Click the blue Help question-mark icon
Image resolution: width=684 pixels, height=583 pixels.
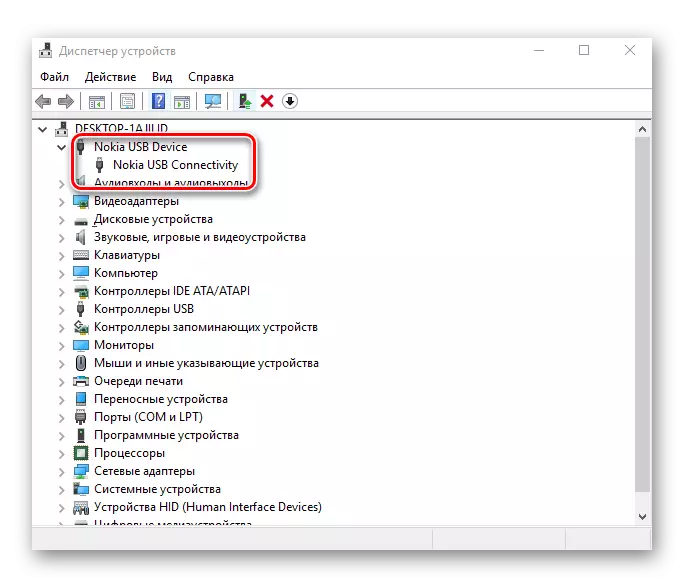coord(158,101)
